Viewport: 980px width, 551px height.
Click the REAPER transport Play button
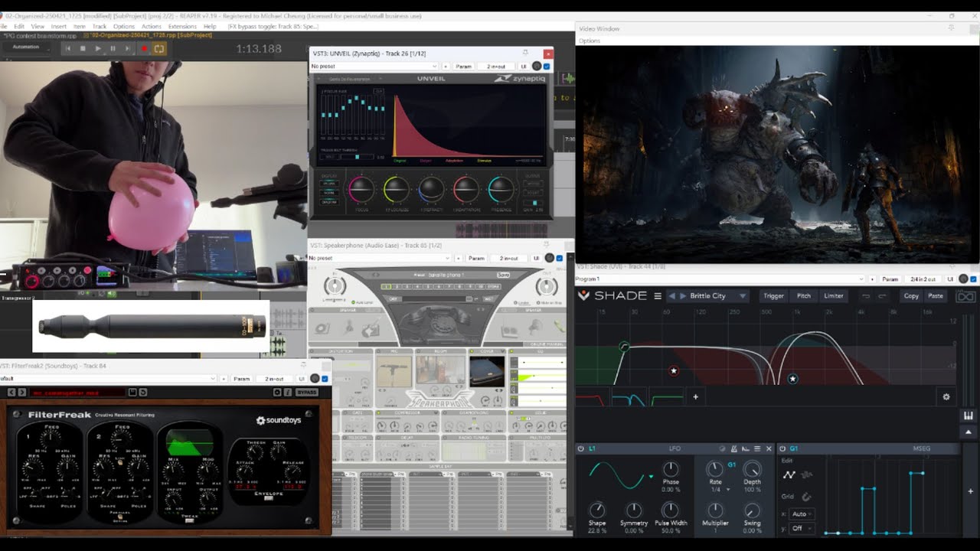tap(98, 48)
